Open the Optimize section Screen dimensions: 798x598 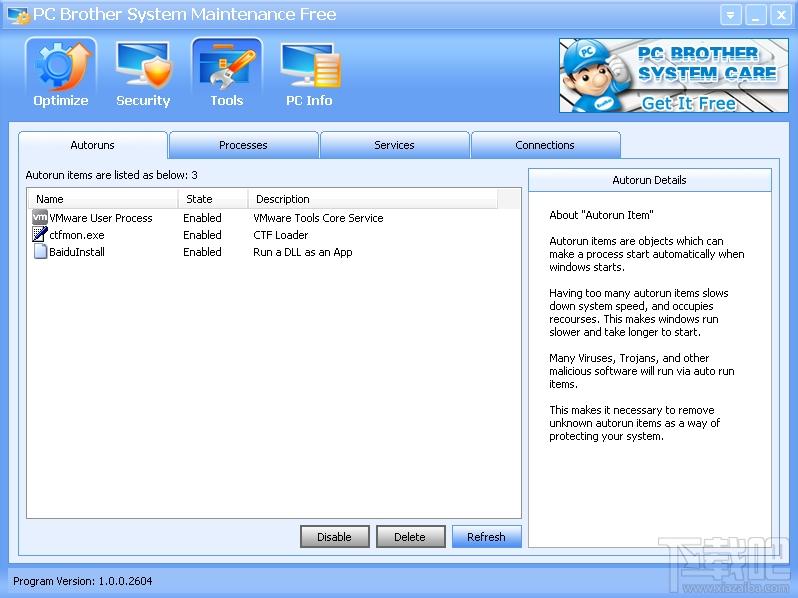pyautogui.click(x=61, y=74)
